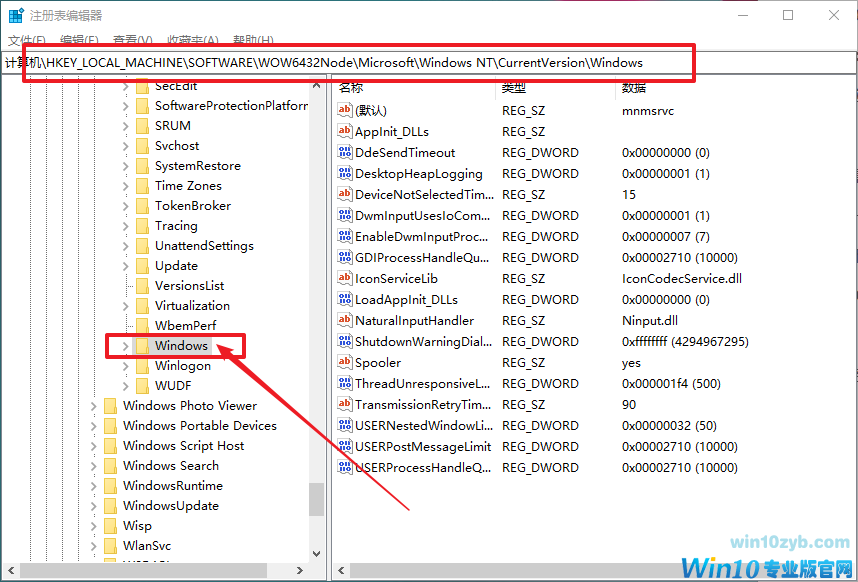Image resolution: width=858 pixels, height=582 pixels.
Task: Click the USERPostMessageLimit DWORD icon
Action: click(x=345, y=446)
